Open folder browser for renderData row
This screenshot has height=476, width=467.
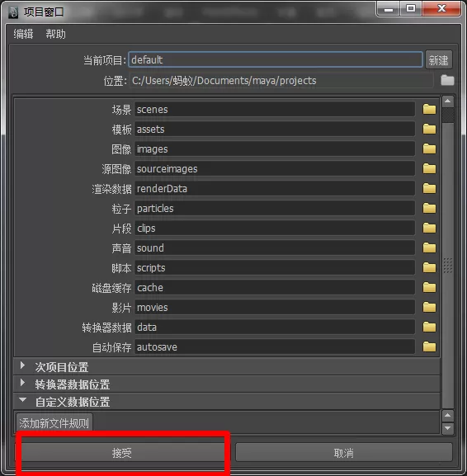[429, 189]
